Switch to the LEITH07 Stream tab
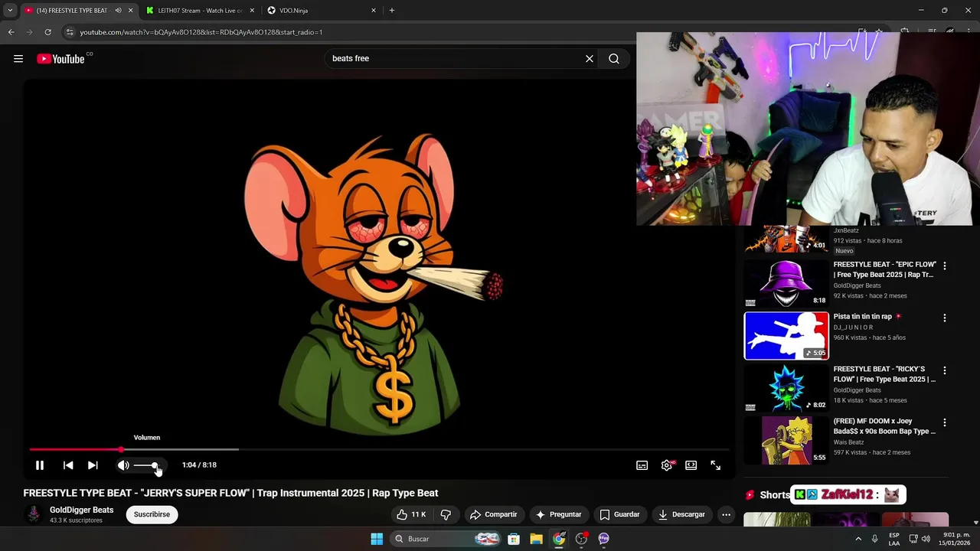980x551 pixels. click(x=201, y=11)
